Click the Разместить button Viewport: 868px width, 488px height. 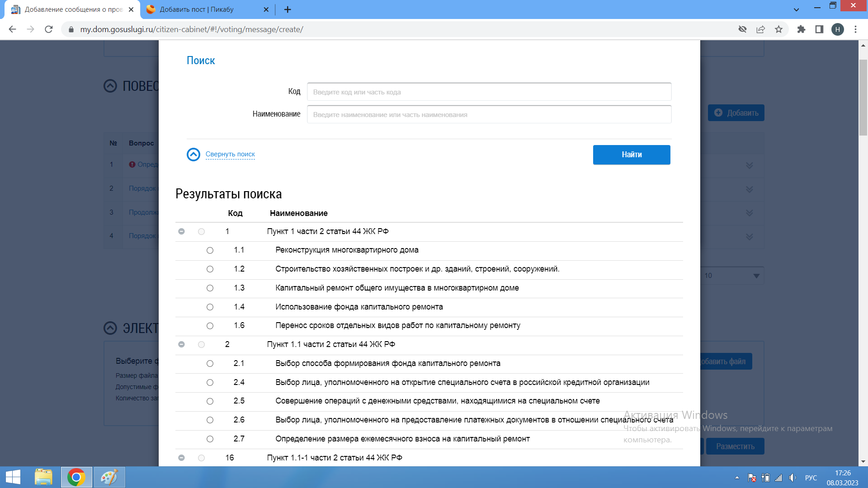[735, 446]
